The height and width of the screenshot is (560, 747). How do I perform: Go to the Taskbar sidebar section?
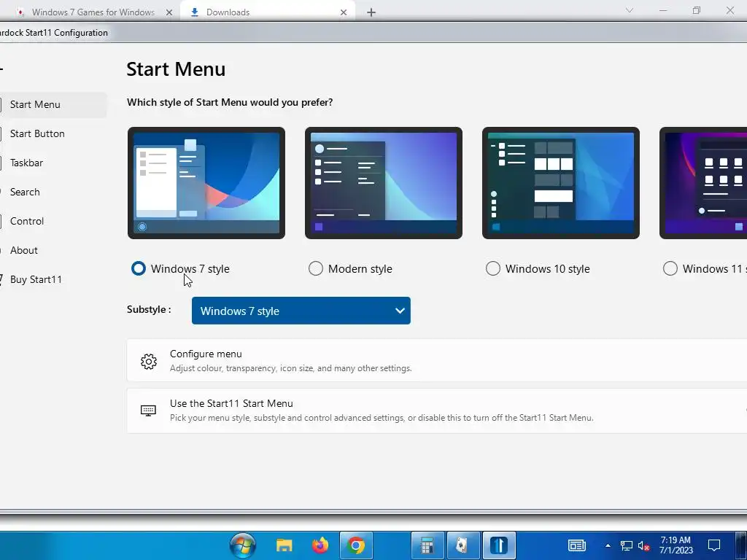53,163
